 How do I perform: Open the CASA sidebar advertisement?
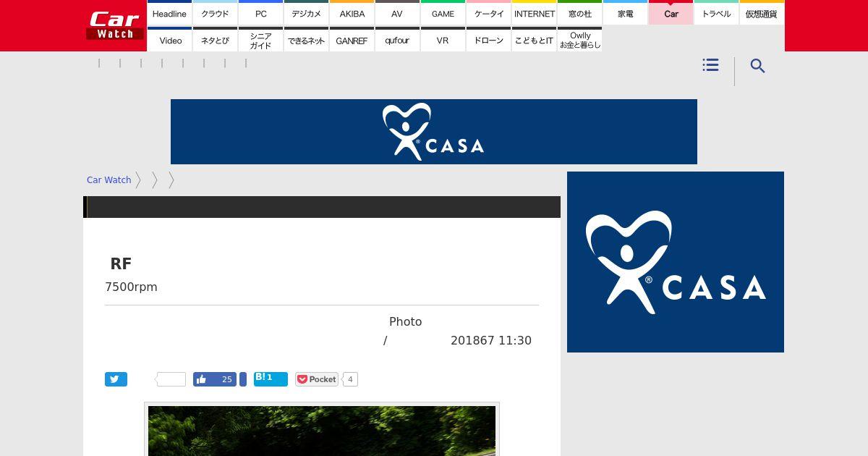676,262
